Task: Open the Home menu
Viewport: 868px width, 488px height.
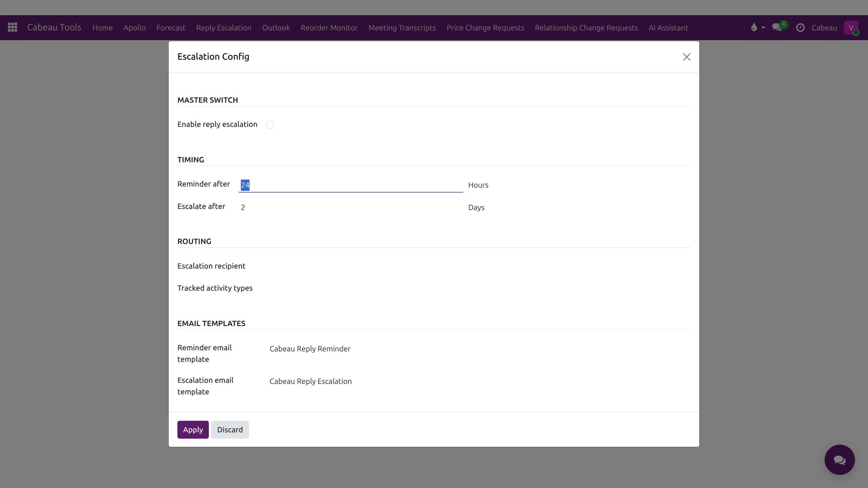Action: click(x=102, y=27)
